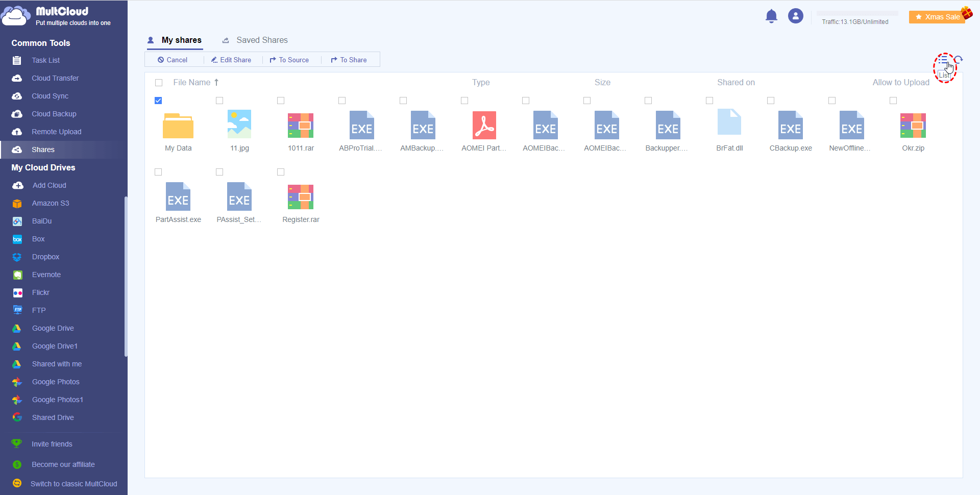Sort by File Name column arrow
The image size is (980, 495).
[216, 83]
